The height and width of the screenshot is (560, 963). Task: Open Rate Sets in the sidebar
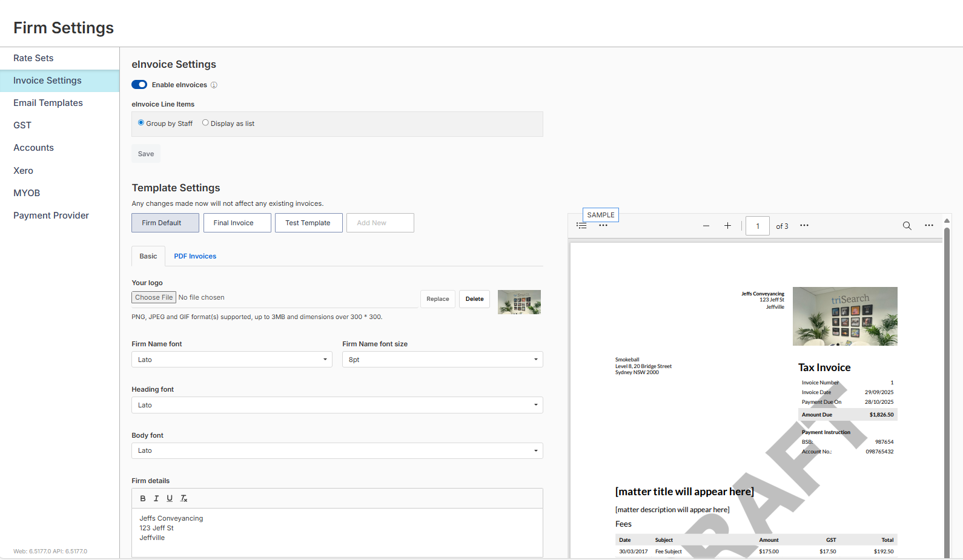59,58
